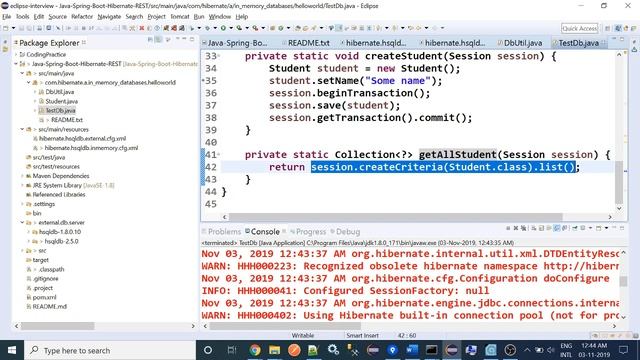The image size is (640, 360).
Task: Toggle Word Wrap in Console toolbar
Action: pyautogui.click(x=549, y=228)
